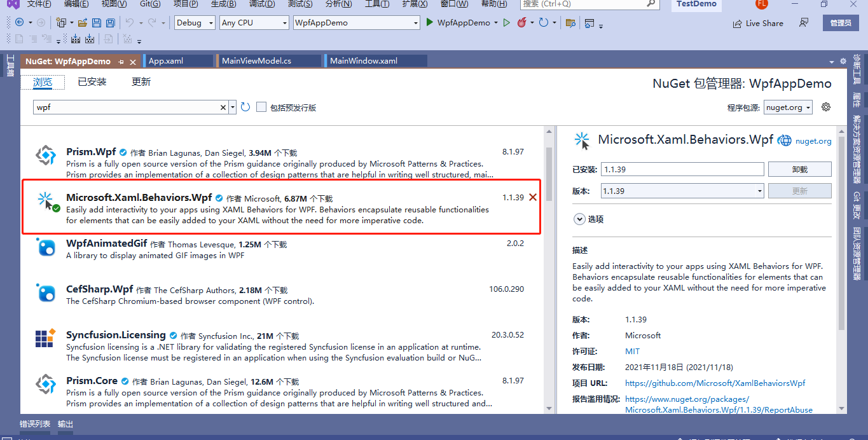Open the MIT license link
This screenshot has height=440, width=868.
click(x=632, y=351)
